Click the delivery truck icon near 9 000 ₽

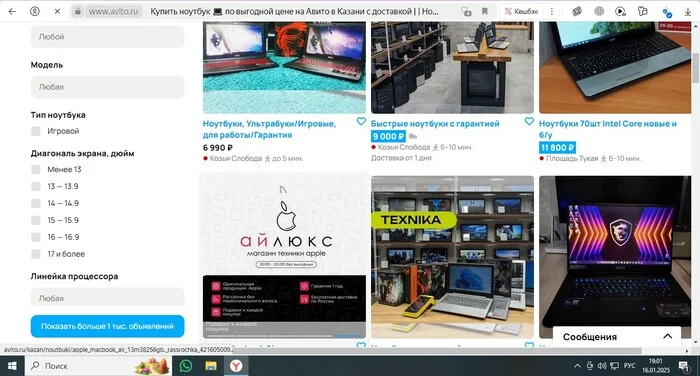point(413,136)
